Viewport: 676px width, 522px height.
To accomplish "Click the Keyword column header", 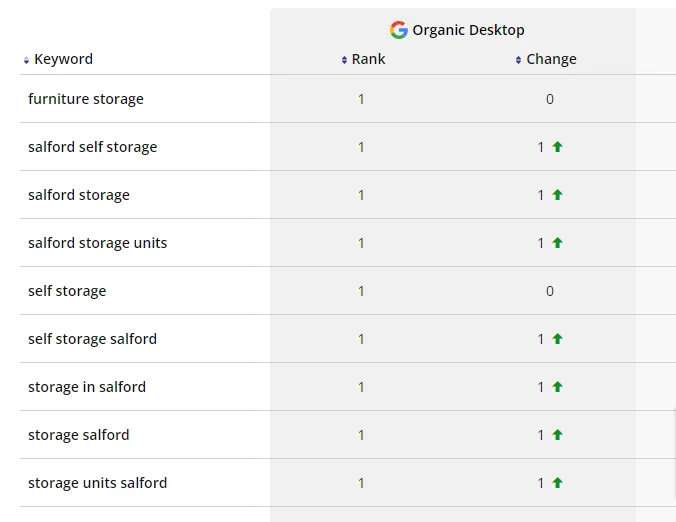I will tap(63, 59).
